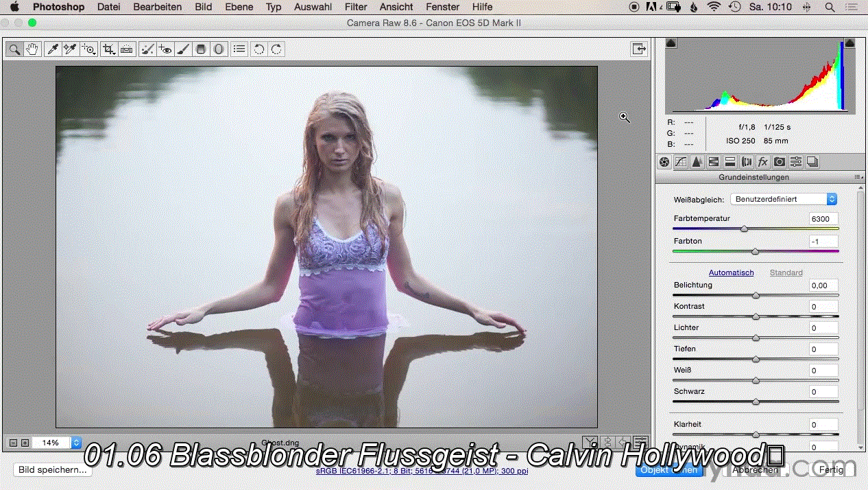Click the Bild speichern button
Image resolution: width=868 pixels, height=490 pixels.
(x=53, y=470)
